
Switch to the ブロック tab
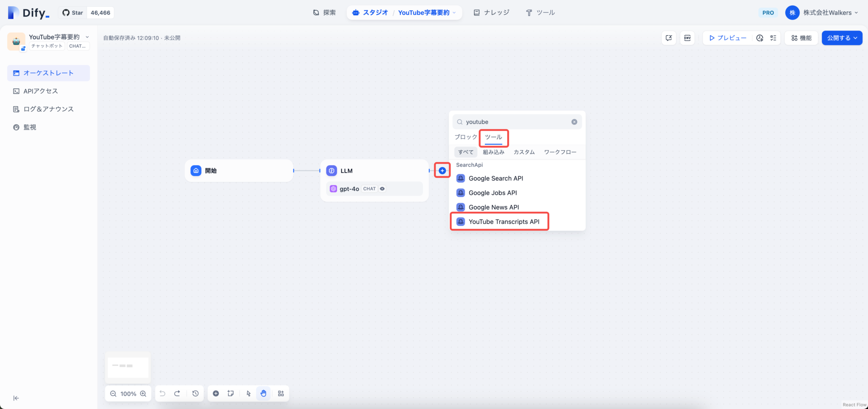pos(465,137)
